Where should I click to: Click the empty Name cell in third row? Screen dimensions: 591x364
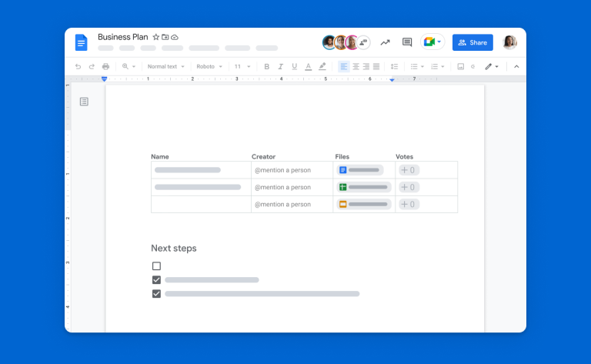[x=201, y=204]
